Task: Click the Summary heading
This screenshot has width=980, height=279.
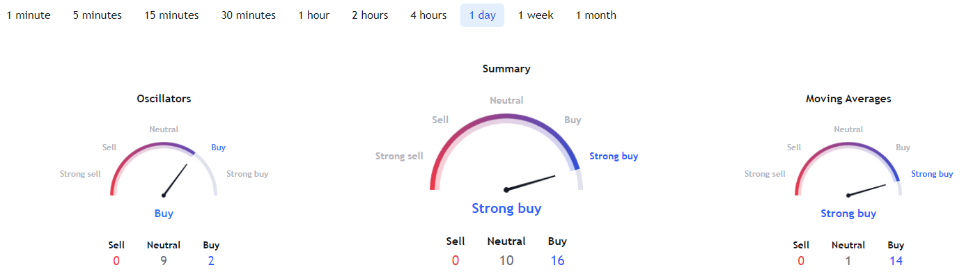Action: click(506, 69)
